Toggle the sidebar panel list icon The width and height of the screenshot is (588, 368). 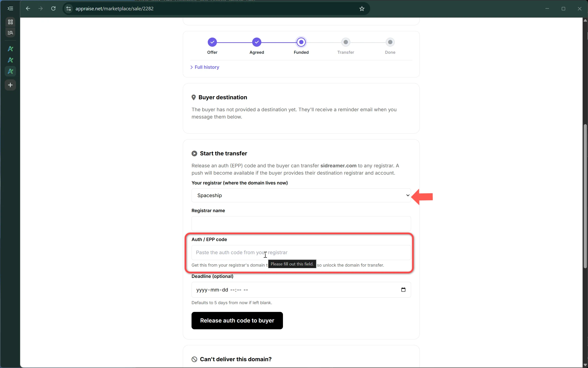pos(10,8)
